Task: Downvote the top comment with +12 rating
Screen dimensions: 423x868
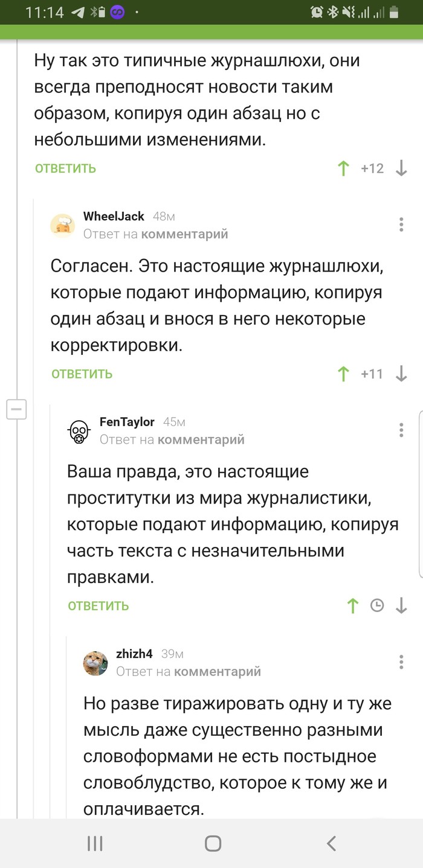Action: 401,168
